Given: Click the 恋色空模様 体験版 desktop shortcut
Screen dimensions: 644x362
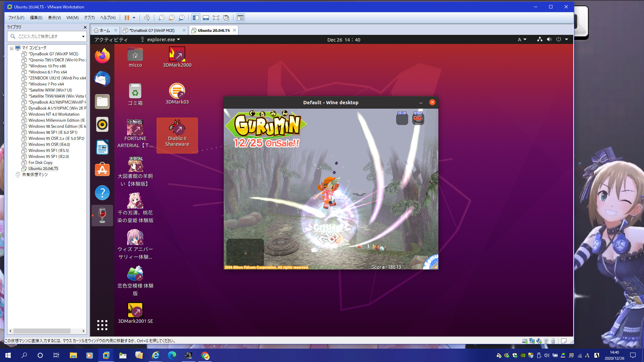Looking at the screenshot, I should pyautogui.click(x=135, y=281).
